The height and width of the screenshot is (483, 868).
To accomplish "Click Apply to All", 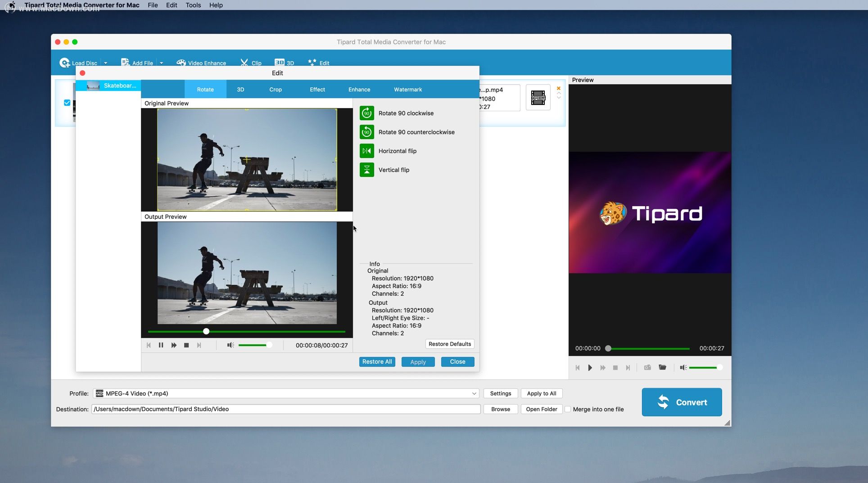I will coord(541,393).
